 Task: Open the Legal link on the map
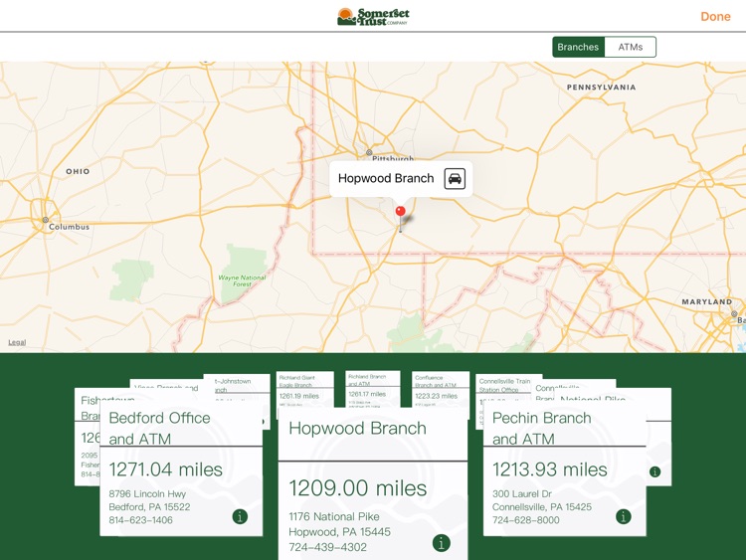click(x=17, y=342)
